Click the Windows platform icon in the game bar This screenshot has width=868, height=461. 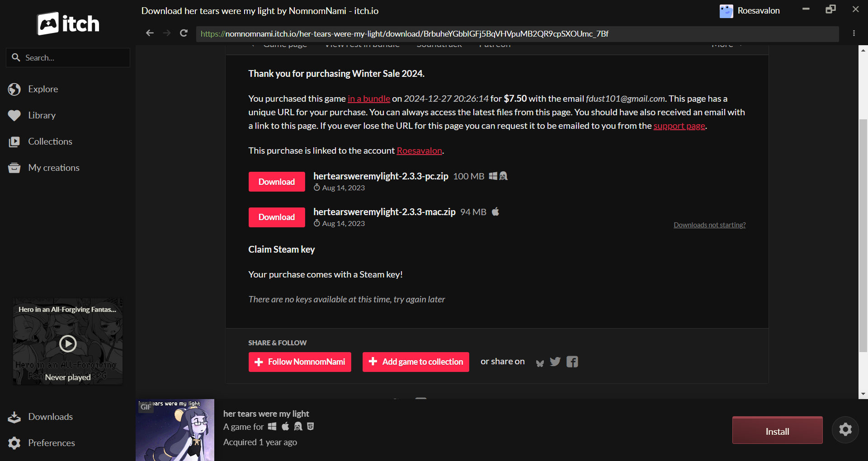[272, 426]
